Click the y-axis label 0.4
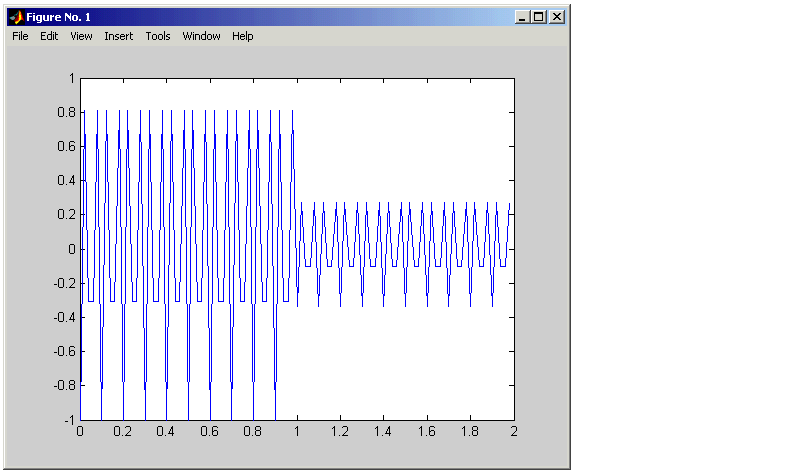This screenshot has width=800, height=475. click(66, 181)
